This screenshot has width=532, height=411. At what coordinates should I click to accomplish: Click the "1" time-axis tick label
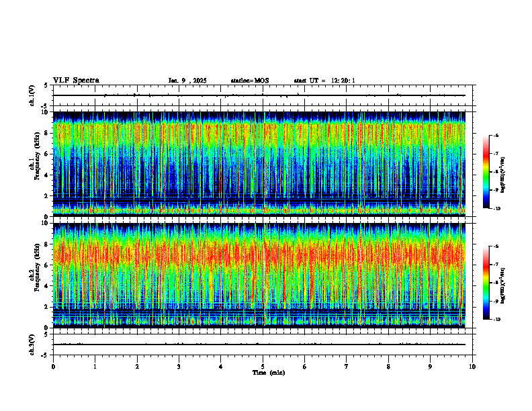tap(95, 367)
